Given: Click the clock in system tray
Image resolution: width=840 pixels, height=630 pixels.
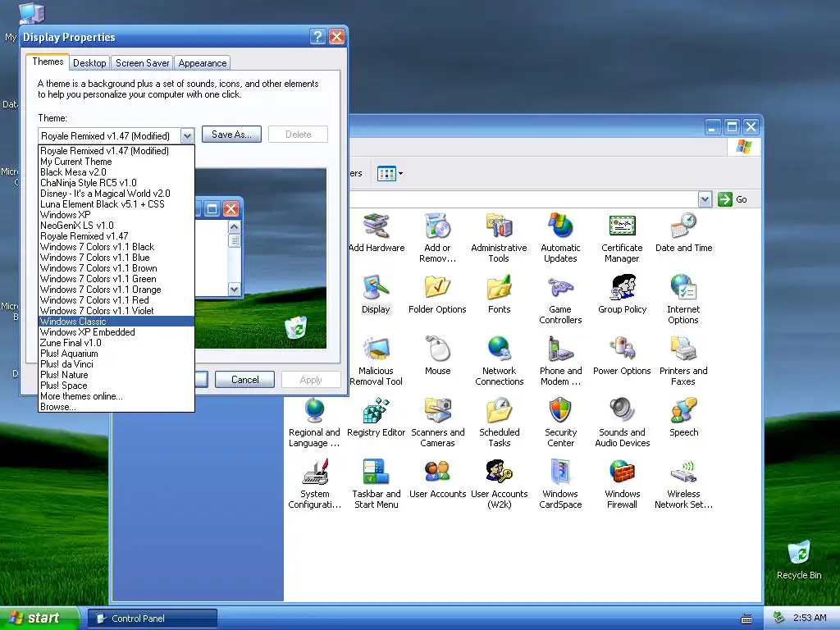Looking at the screenshot, I should tap(810, 618).
